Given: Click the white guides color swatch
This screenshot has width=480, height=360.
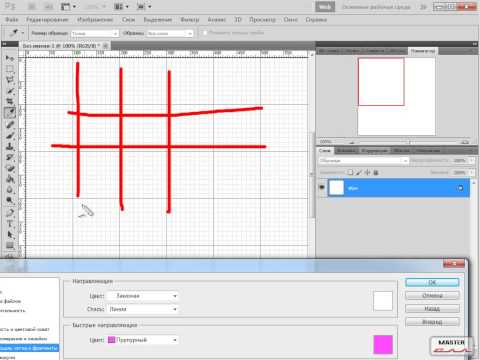Looking at the screenshot, I should (383, 301).
